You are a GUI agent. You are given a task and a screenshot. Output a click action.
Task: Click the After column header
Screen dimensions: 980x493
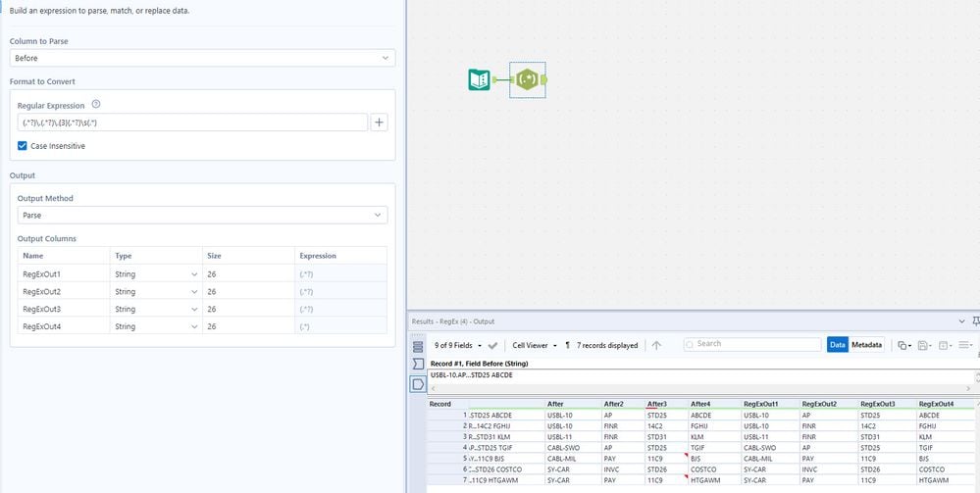[573, 404]
